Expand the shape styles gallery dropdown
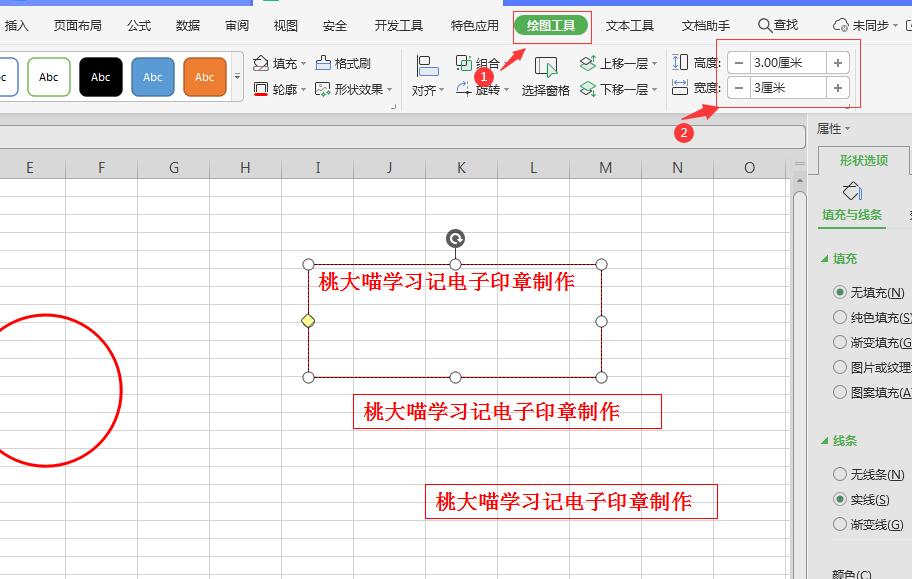 point(237,77)
